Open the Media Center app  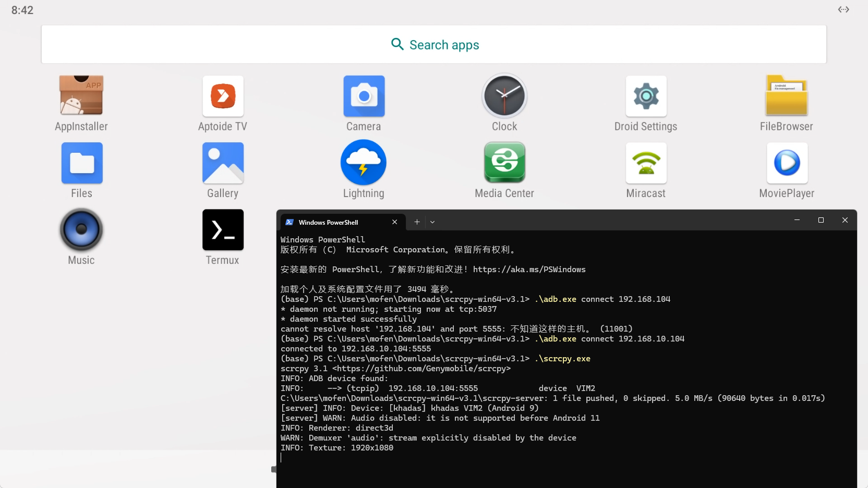[x=504, y=163]
